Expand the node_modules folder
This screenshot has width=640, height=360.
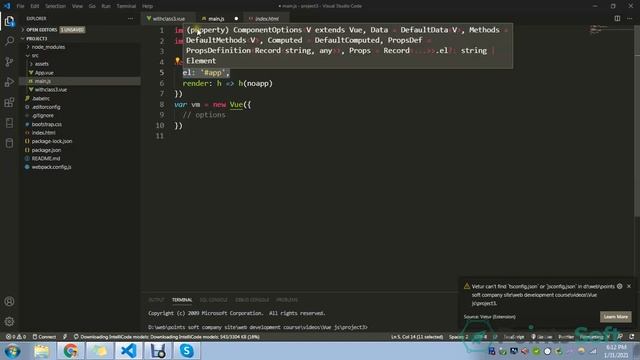click(x=80, y=47)
